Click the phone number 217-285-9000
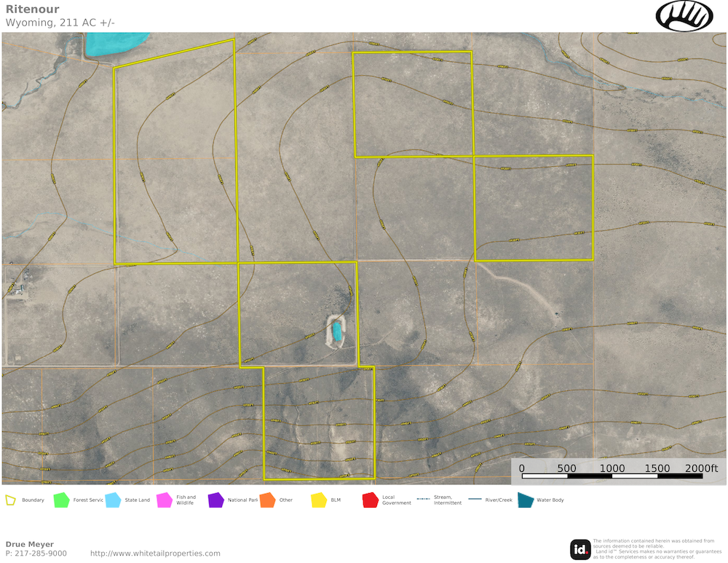Image resolution: width=728 pixels, height=563 pixels. tap(40, 554)
